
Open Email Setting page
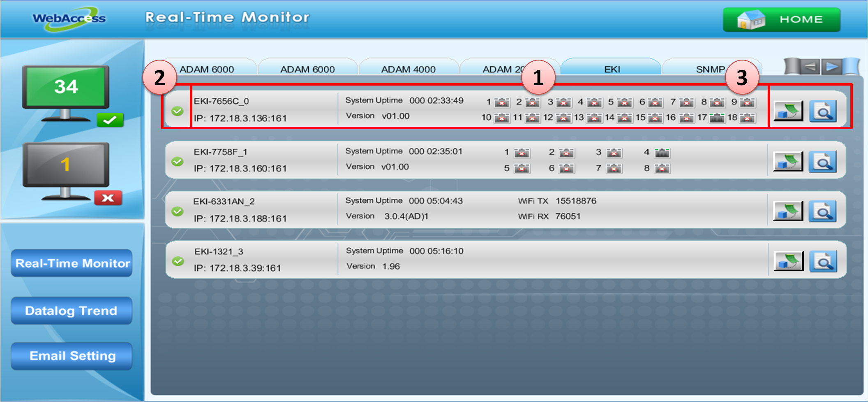coord(72,356)
